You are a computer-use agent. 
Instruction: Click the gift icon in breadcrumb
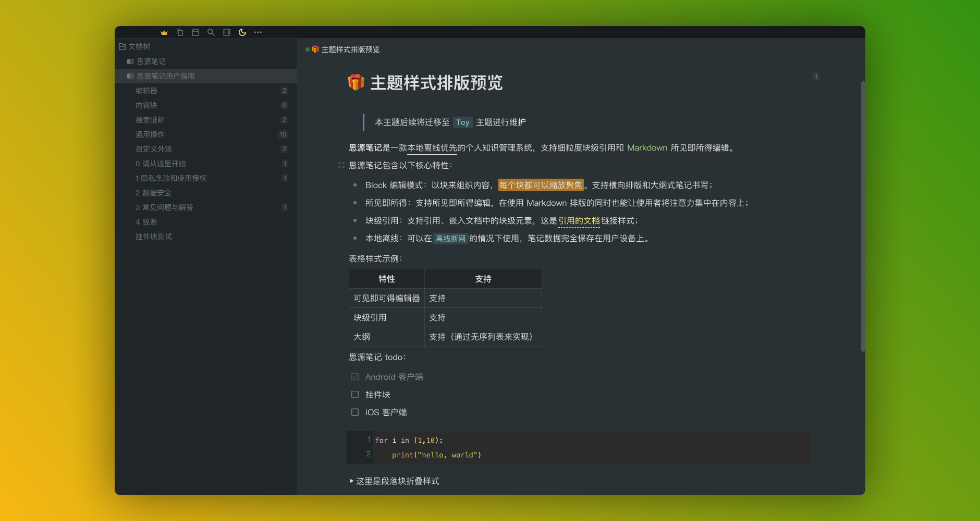tap(315, 49)
